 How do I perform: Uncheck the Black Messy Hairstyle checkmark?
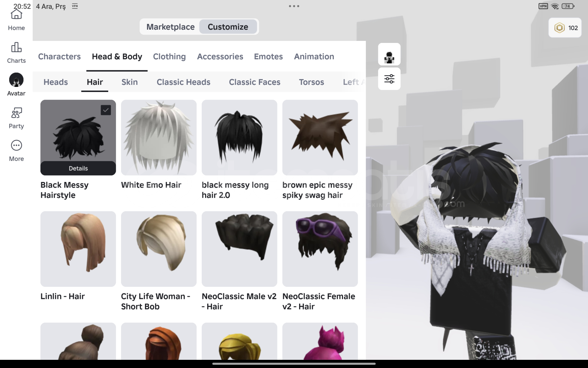[106, 110]
